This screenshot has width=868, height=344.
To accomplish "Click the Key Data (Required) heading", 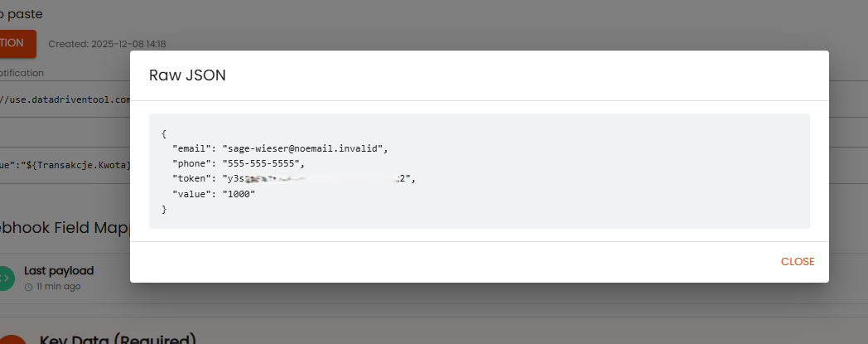I will tap(118, 338).
